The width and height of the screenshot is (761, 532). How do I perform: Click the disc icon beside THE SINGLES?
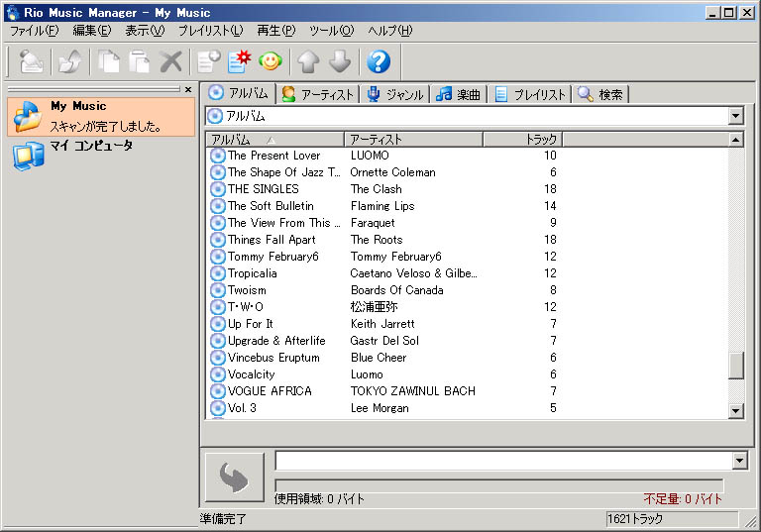coord(218,189)
